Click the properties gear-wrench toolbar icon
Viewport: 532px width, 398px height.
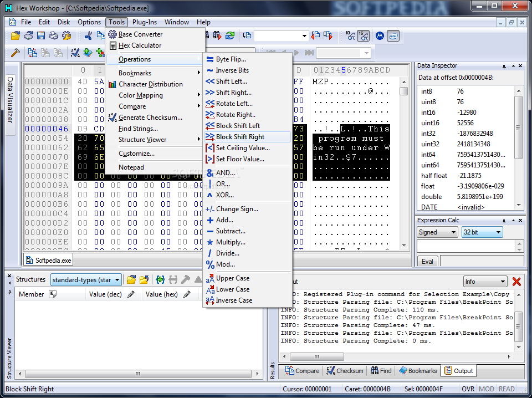67,35
